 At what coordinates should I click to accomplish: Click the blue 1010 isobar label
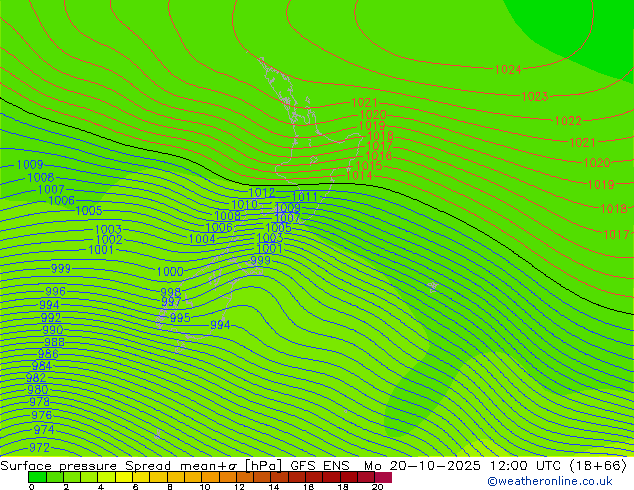pos(245,205)
